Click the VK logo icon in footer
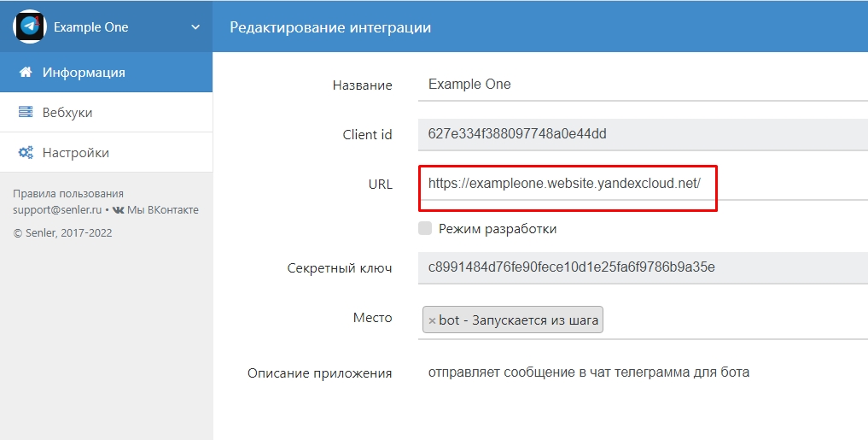The image size is (868, 440). click(118, 210)
